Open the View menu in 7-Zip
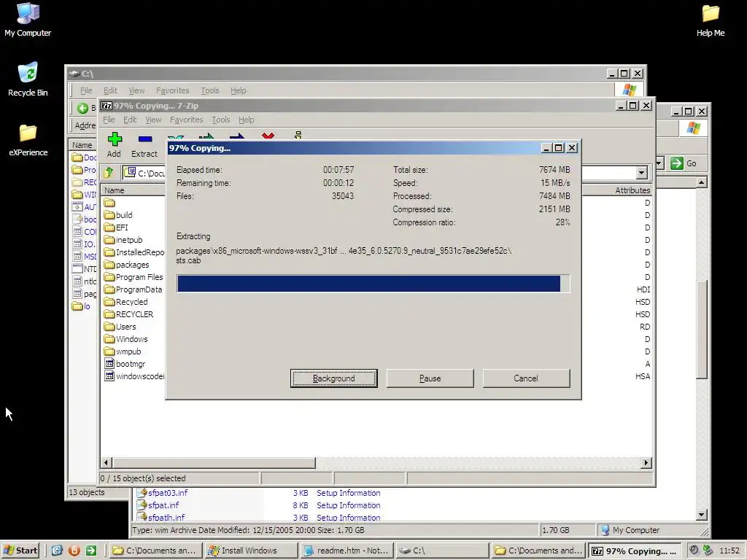This screenshot has height=560, width=747. (153, 120)
